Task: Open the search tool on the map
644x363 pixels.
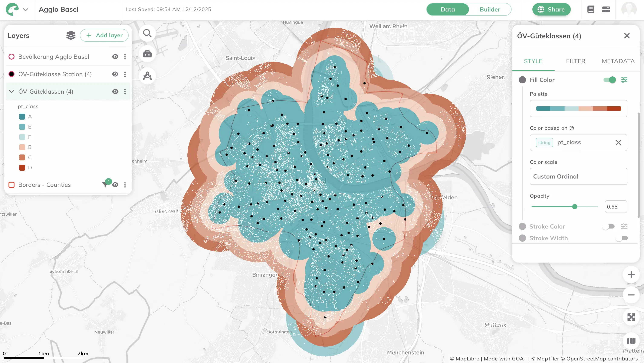Action: pyautogui.click(x=147, y=33)
